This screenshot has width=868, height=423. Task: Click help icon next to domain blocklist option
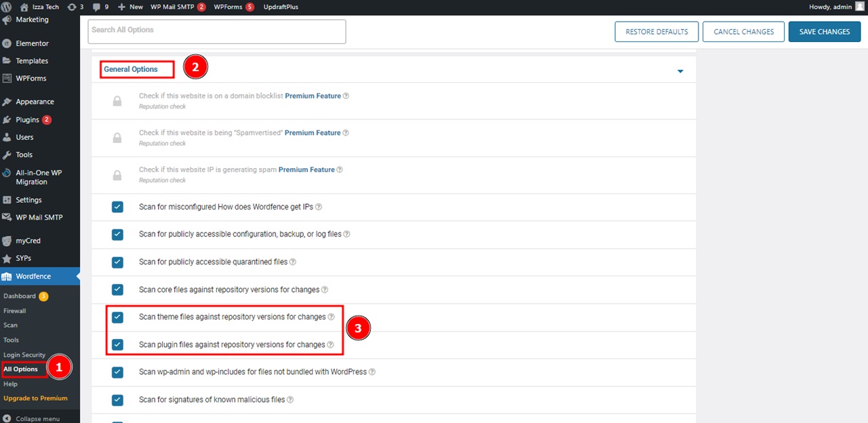click(346, 96)
